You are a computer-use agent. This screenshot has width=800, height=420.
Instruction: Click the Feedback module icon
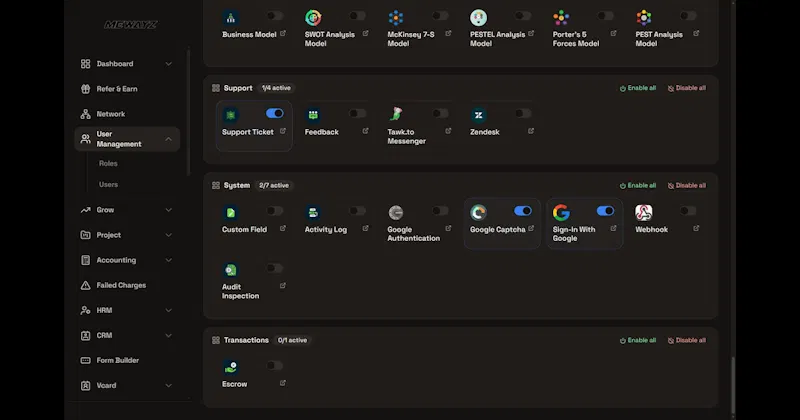pyautogui.click(x=313, y=115)
